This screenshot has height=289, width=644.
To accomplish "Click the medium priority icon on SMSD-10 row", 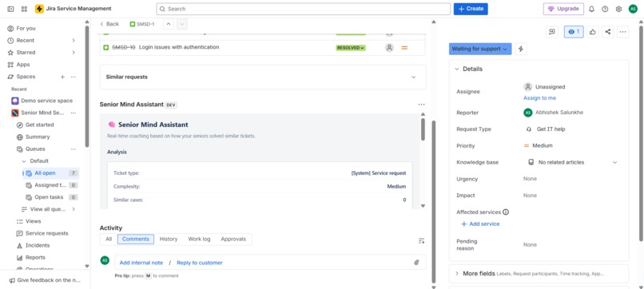I will tap(404, 48).
